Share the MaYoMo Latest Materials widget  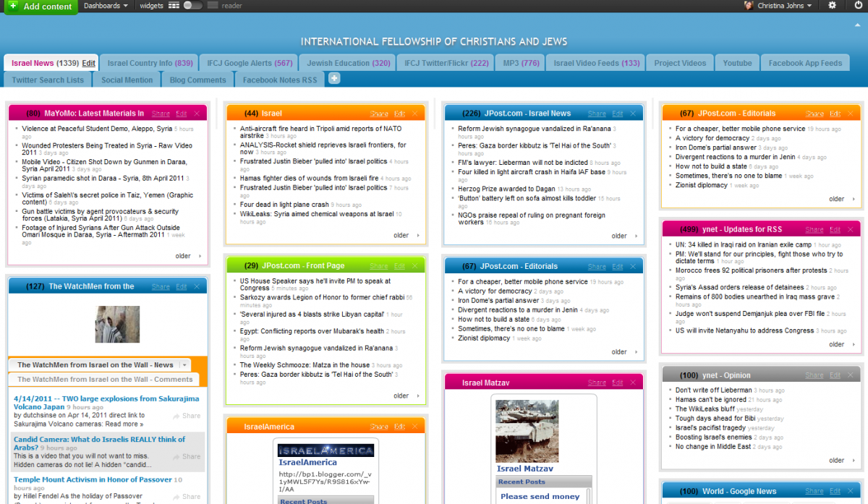point(161,114)
